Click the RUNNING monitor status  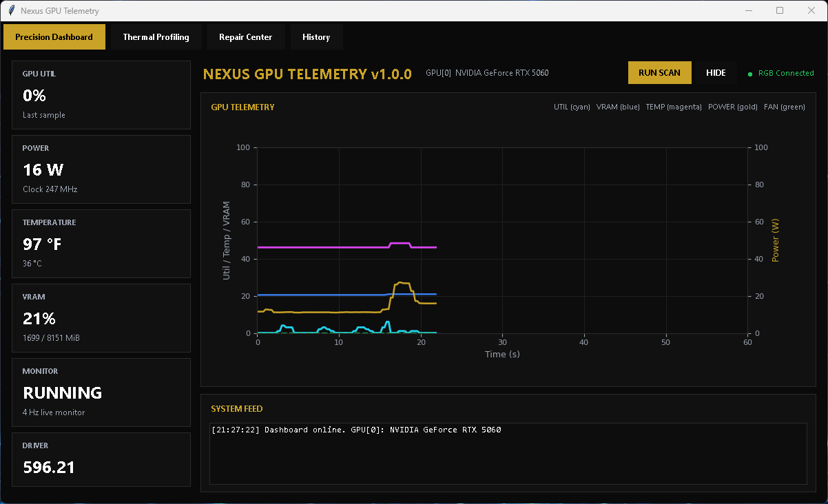tap(63, 393)
